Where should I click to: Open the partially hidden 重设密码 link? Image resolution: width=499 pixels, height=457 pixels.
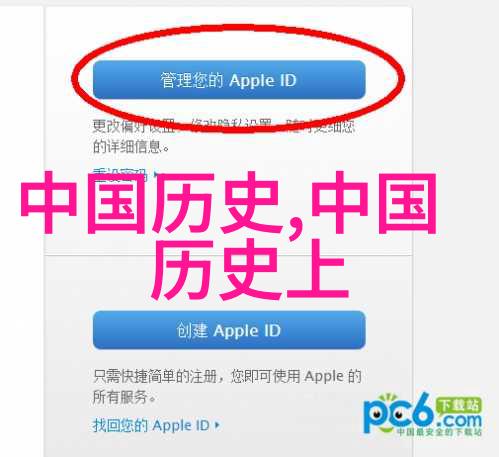120,173
